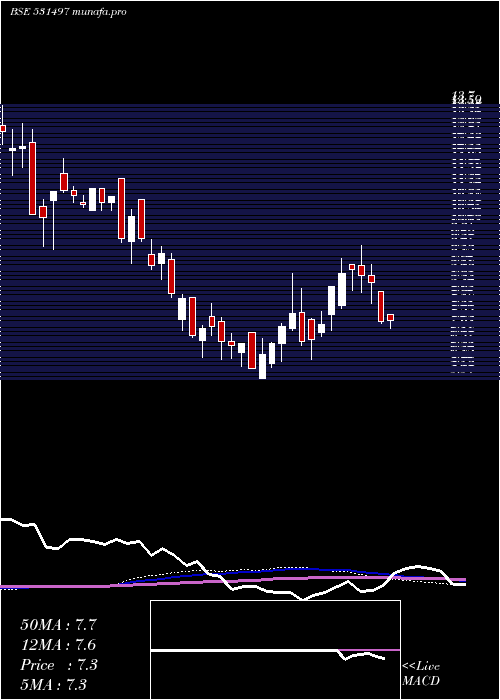Click the '12MA : 7.6' label

tap(58, 645)
